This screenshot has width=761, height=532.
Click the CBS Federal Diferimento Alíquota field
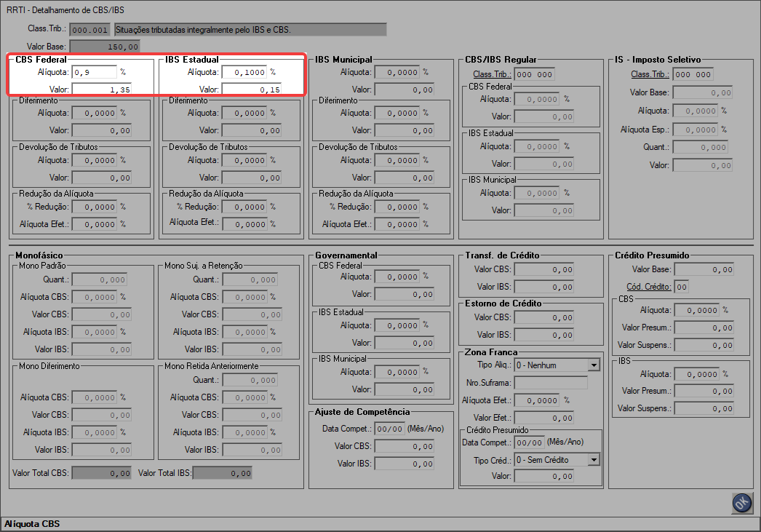pyautogui.click(x=95, y=113)
